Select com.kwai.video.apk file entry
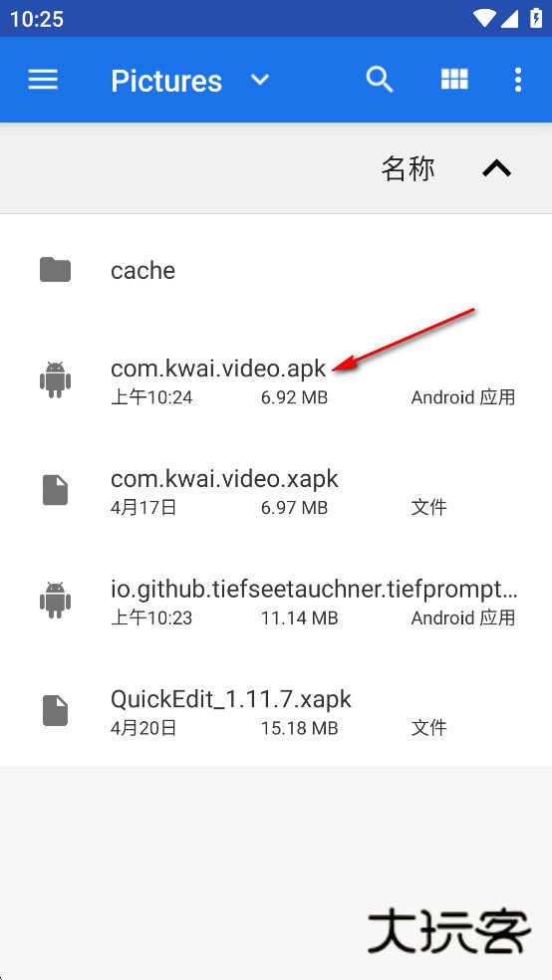The image size is (552, 980). [276, 379]
